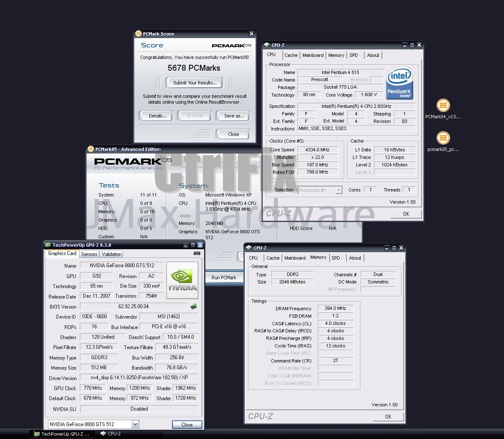
Task: Open the PCMark04 desktop icon
Action: coord(443,105)
